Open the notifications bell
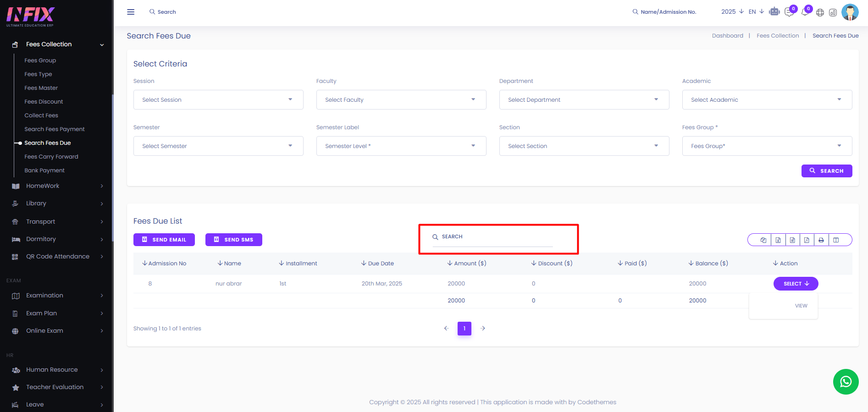868x412 pixels. pyautogui.click(x=805, y=12)
